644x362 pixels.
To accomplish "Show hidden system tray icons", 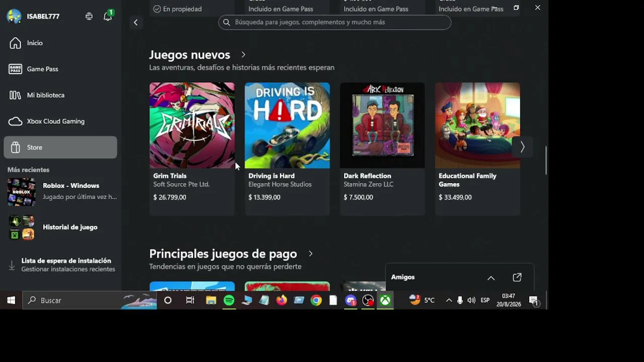I will point(449,300).
